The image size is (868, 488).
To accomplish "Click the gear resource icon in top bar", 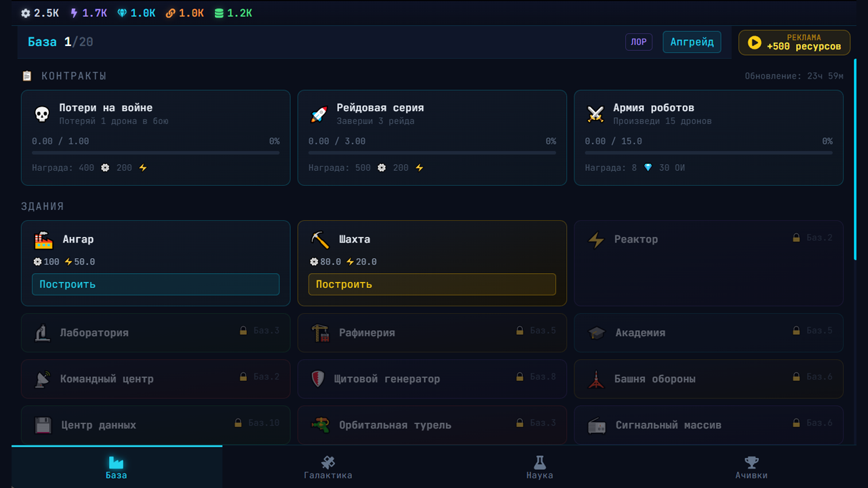I will [24, 12].
